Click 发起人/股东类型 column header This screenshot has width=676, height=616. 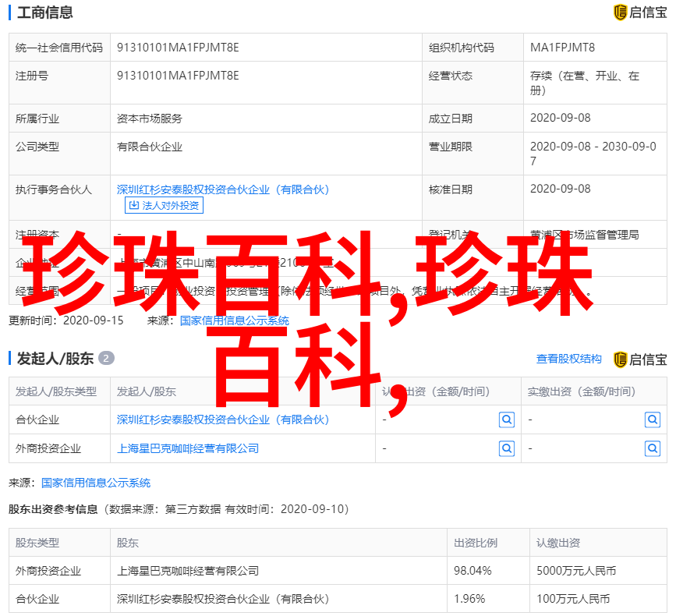coord(56,391)
